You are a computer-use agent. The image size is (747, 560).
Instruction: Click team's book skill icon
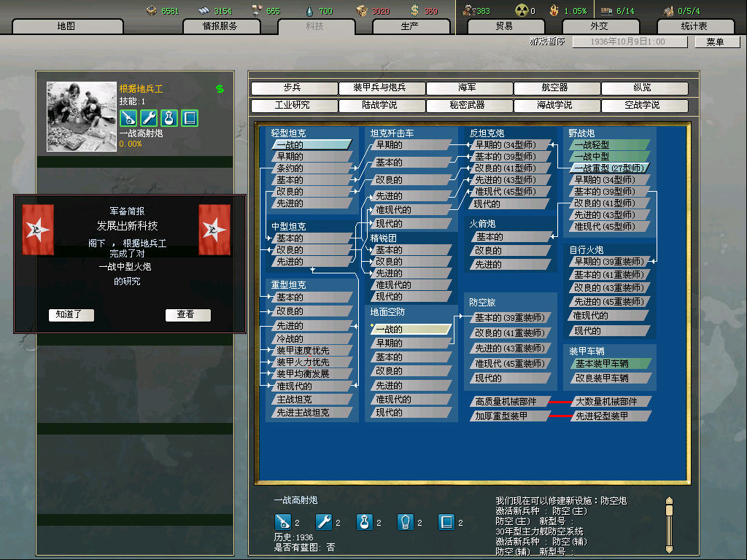pyautogui.click(x=190, y=118)
